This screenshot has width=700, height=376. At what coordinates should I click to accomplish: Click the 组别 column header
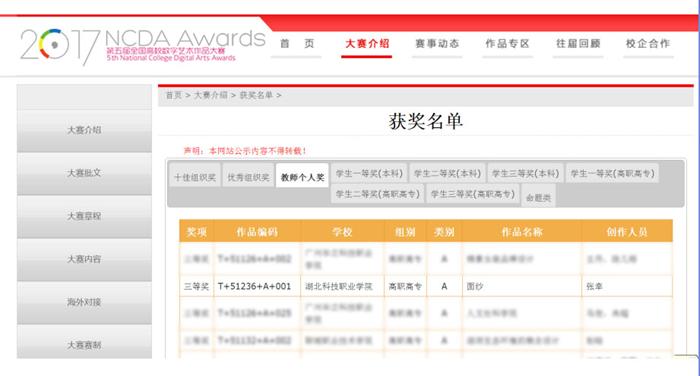(x=405, y=231)
